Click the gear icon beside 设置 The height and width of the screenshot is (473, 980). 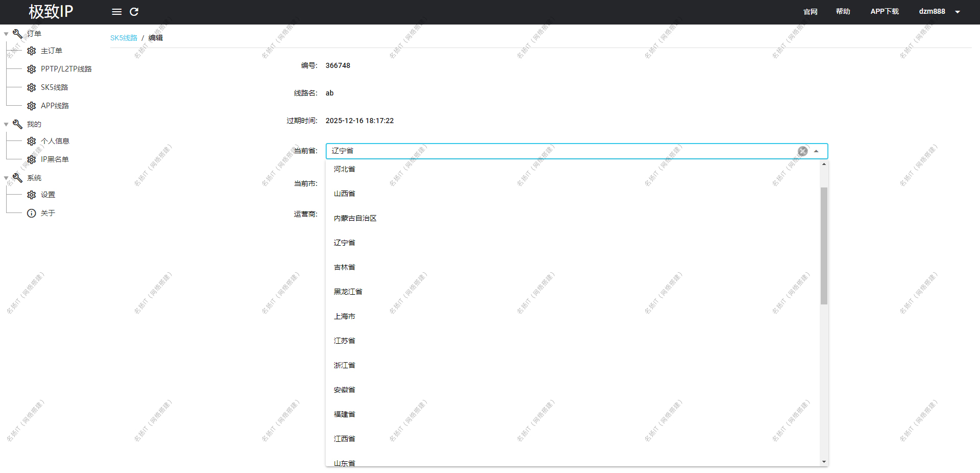[32, 195]
